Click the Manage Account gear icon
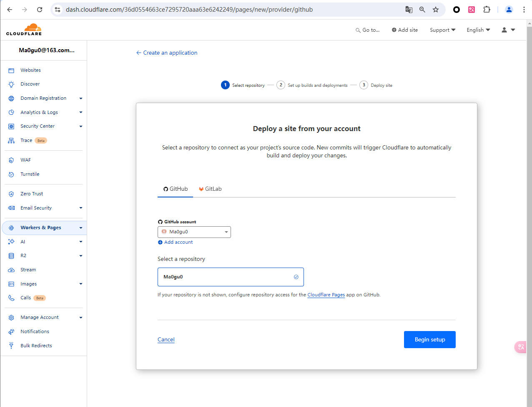Screen dimensions: 532x407 [11, 318]
